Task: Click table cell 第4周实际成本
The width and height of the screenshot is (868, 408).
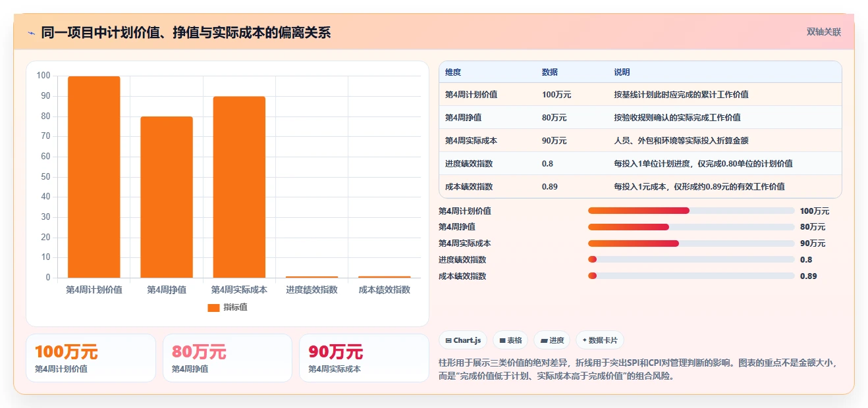Action: coord(471,141)
